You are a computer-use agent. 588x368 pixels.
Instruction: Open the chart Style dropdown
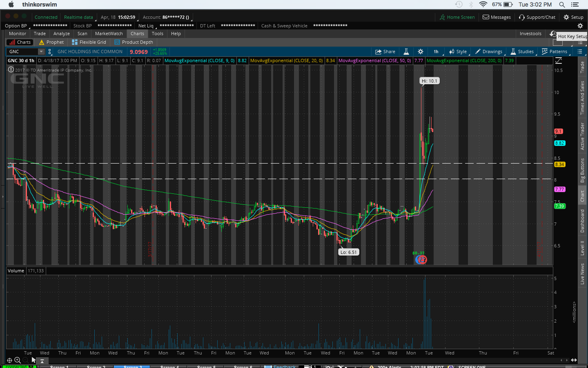(458, 52)
